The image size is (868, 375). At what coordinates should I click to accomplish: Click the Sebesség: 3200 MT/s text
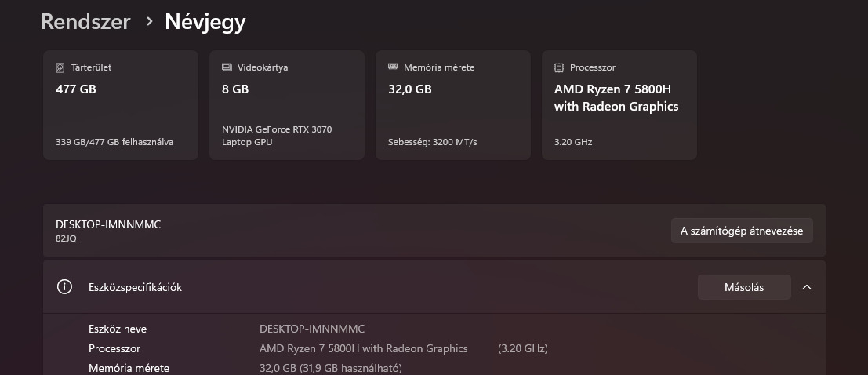[x=432, y=142]
